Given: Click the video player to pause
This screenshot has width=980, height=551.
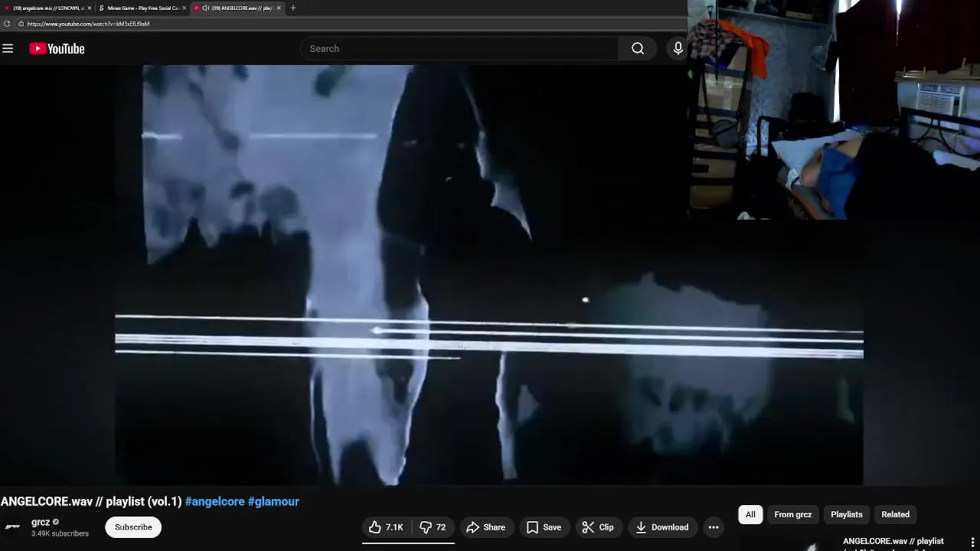Looking at the screenshot, I should coord(490,275).
